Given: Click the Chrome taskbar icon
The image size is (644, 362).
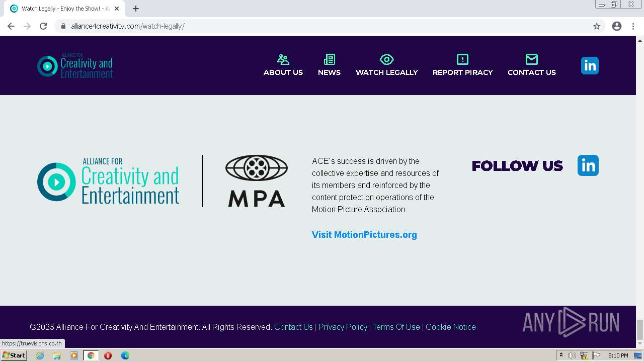Looking at the screenshot, I should [x=91, y=355].
